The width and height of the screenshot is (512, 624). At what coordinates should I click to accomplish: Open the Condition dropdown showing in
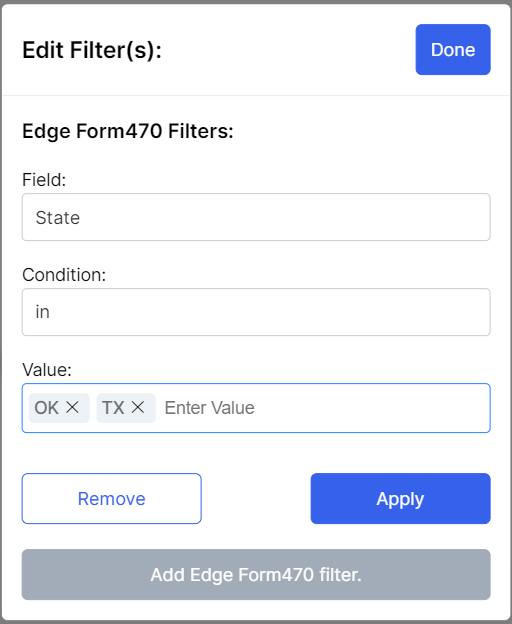pos(256,312)
